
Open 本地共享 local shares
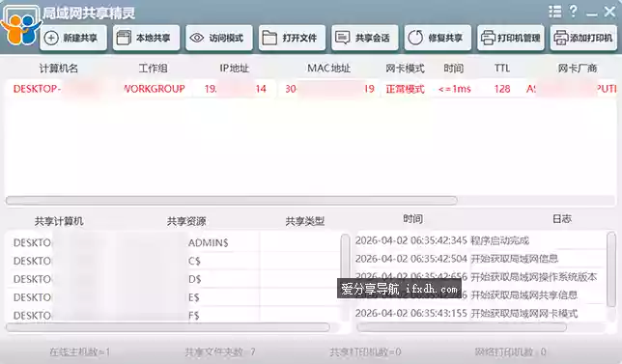point(146,38)
